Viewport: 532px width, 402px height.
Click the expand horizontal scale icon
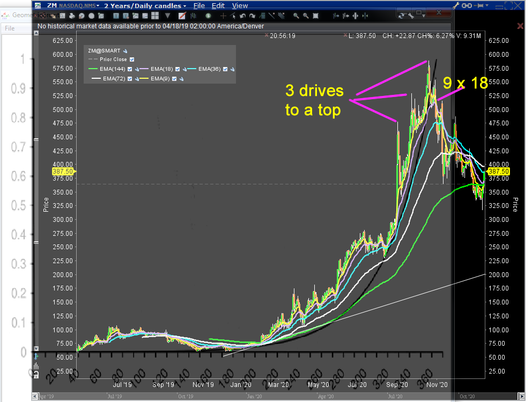pos(355,16)
